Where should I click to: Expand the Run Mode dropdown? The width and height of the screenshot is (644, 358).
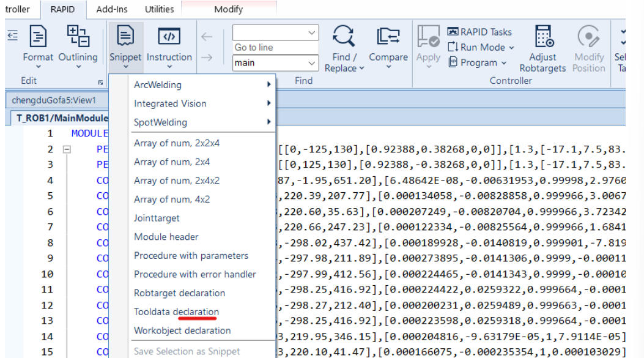pos(481,47)
